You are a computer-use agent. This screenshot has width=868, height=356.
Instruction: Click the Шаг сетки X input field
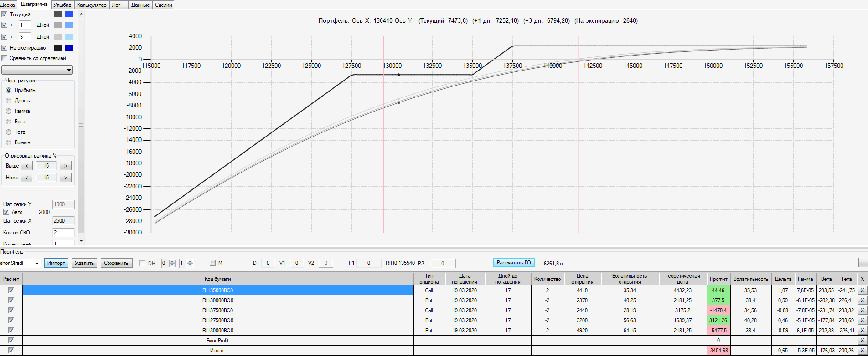63,221
